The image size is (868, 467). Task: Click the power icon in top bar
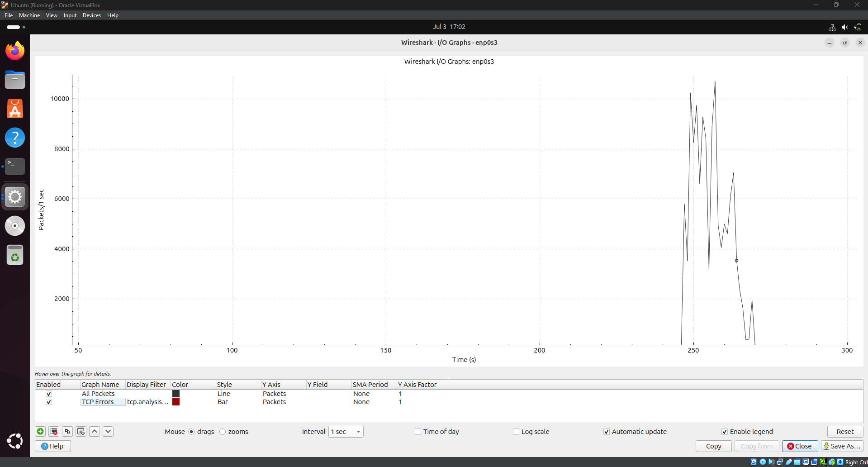(x=858, y=27)
